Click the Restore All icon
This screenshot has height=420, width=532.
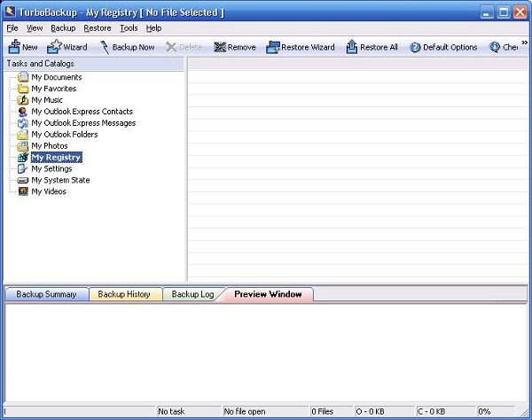click(x=351, y=47)
